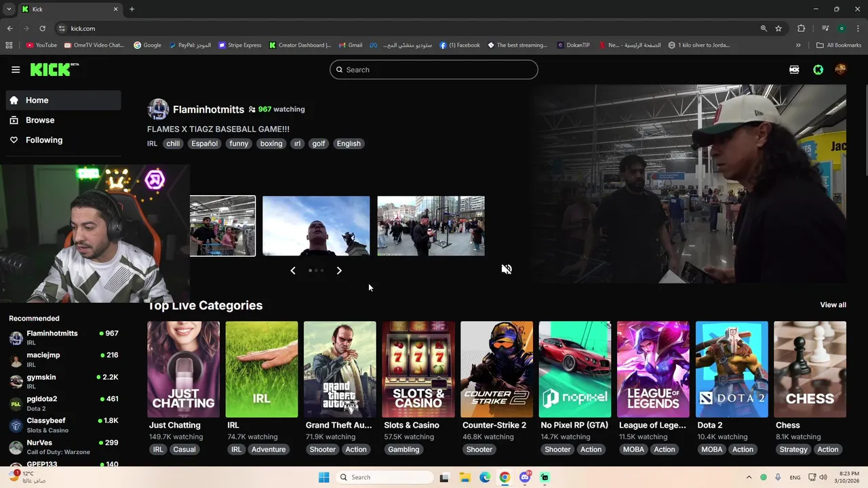Click the address bar URL
The height and width of the screenshot is (488, 868).
click(x=83, y=28)
